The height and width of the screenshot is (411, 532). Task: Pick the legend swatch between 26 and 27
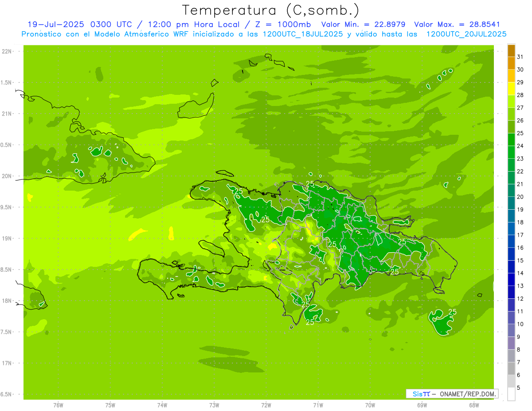click(x=511, y=114)
